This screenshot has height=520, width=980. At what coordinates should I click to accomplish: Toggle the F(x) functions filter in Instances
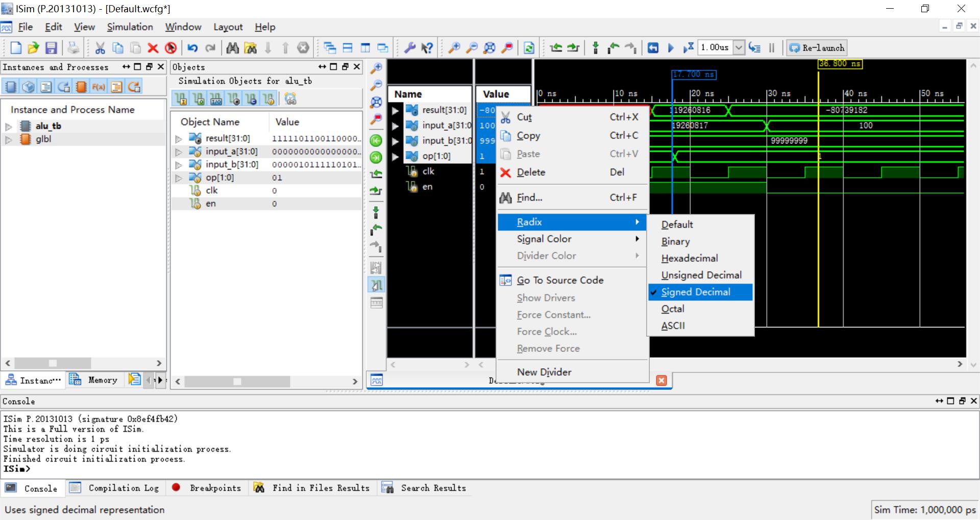pyautogui.click(x=99, y=87)
